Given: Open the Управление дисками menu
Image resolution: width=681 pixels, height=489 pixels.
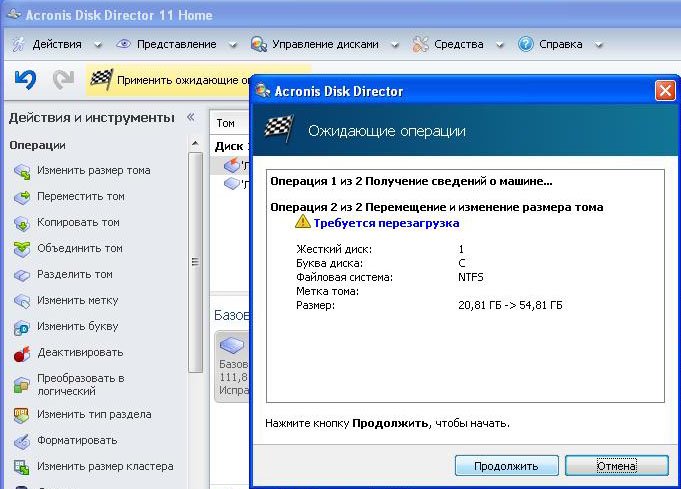Looking at the screenshot, I should pyautogui.click(x=324, y=44).
